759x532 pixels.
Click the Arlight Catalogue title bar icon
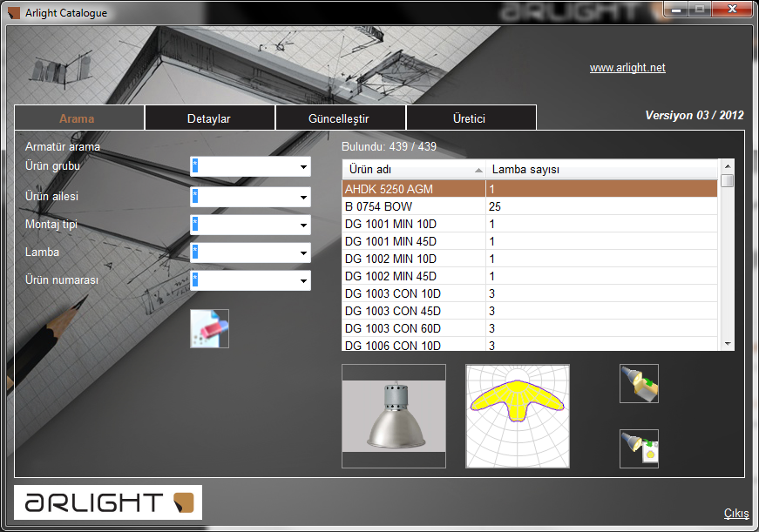pyautogui.click(x=14, y=13)
